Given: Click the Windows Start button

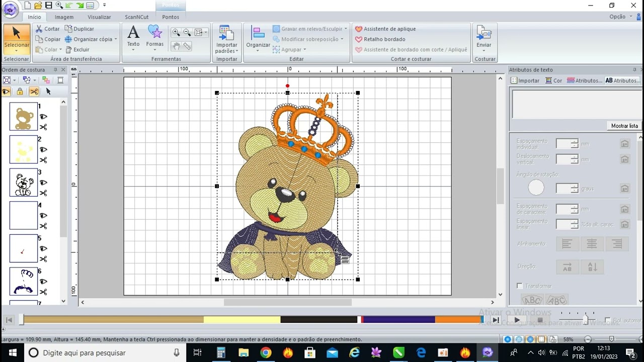Looking at the screenshot, I should click(12, 352).
